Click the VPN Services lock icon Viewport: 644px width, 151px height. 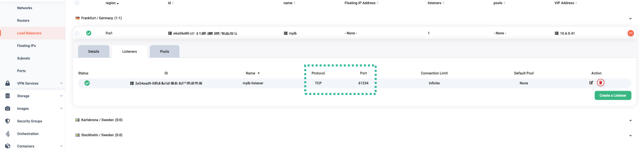(7, 83)
